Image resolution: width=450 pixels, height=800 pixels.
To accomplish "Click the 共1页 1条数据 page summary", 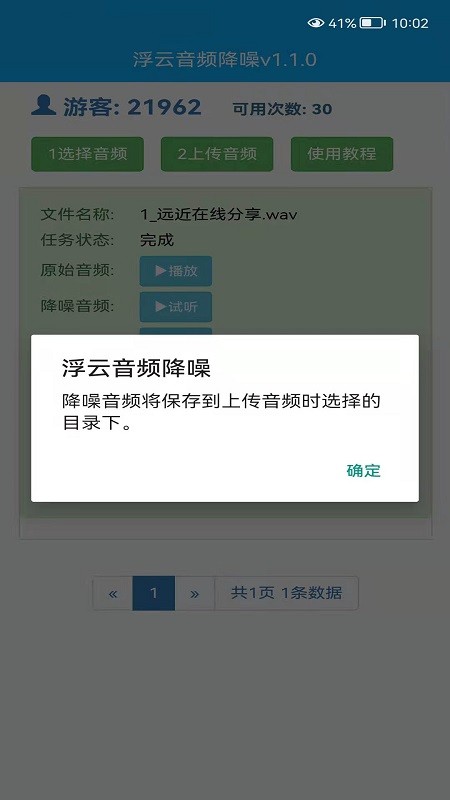I will pyautogui.click(x=286, y=593).
